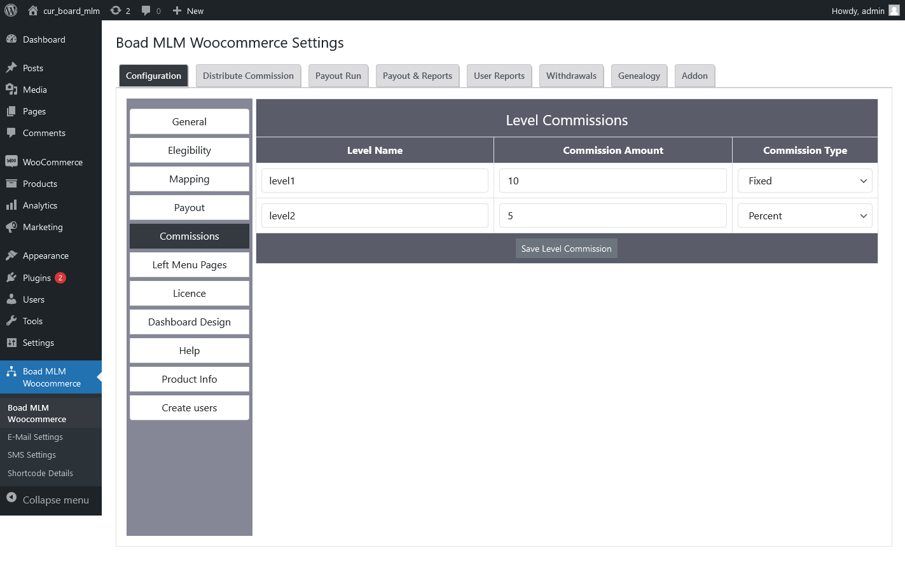Switch to the Payout & Reports tab
Screen dimensions: 905x588
[417, 76]
